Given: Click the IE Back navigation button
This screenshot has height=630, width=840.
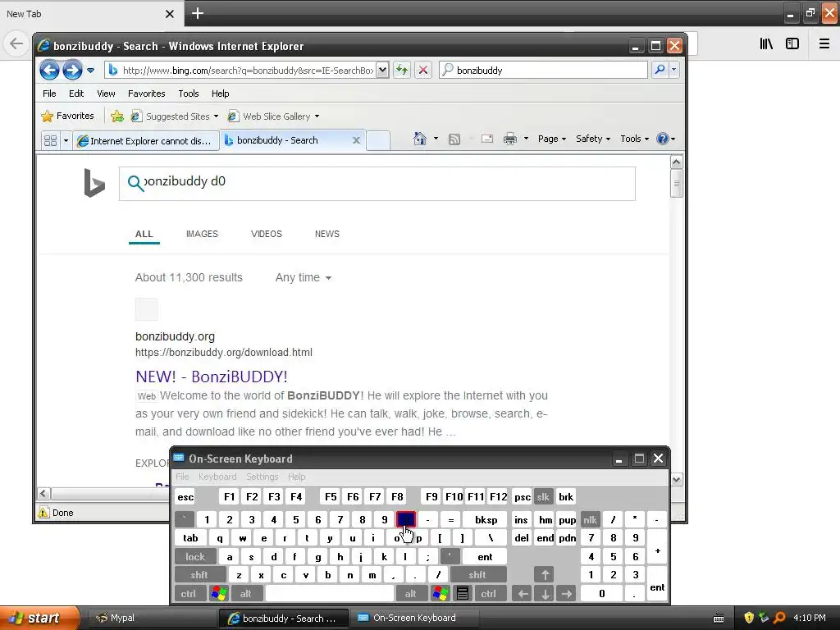Looking at the screenshot, I should (49, 71).
